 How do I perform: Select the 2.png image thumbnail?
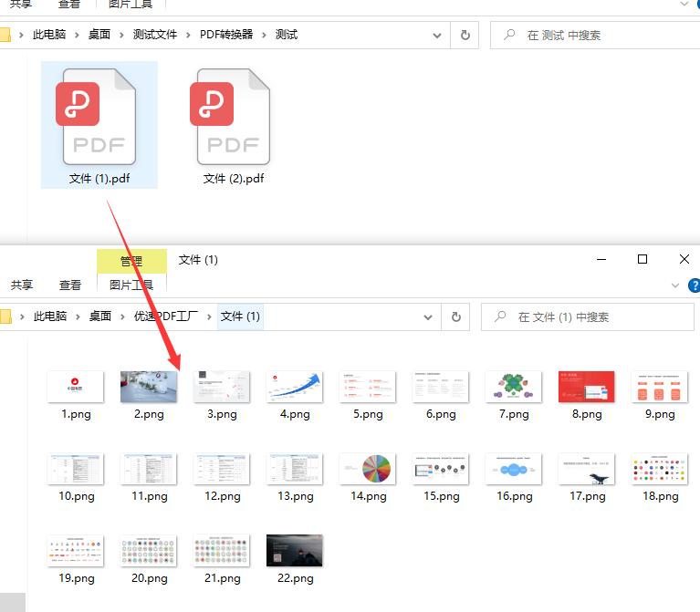149,387
